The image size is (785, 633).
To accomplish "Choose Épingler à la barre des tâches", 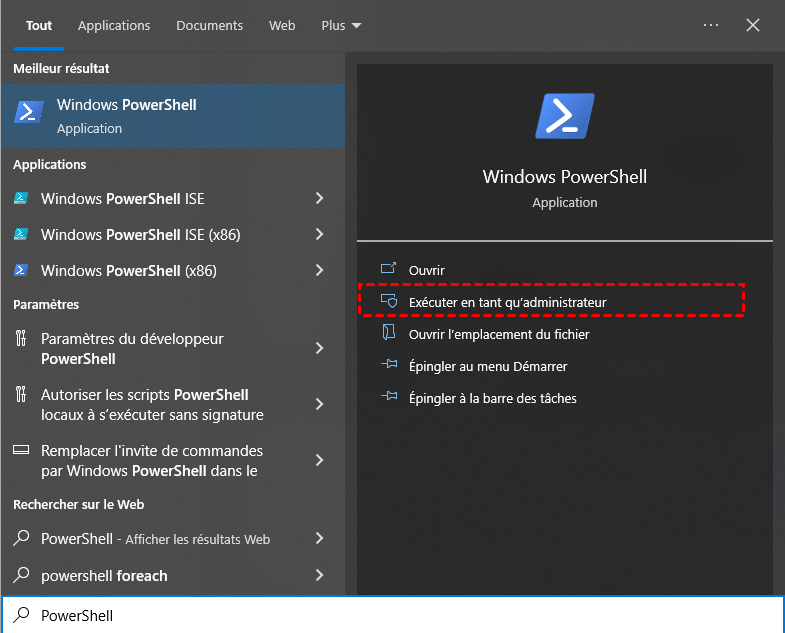I will click(492, 398).
